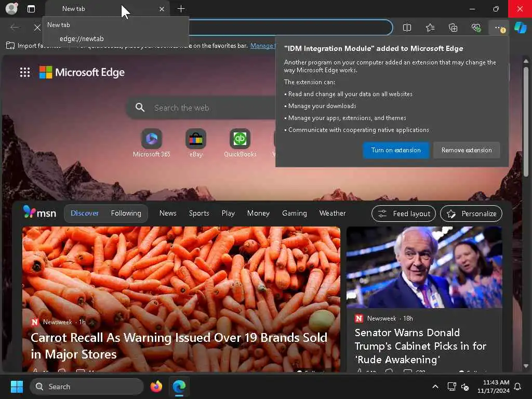Click the Edge taskbar icon
532x399 pixels.
tap(179, 387)
